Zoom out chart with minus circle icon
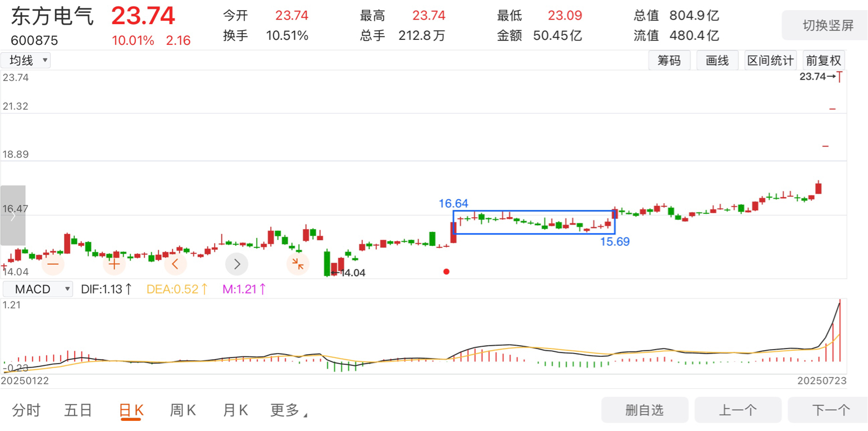 [53, 264]
